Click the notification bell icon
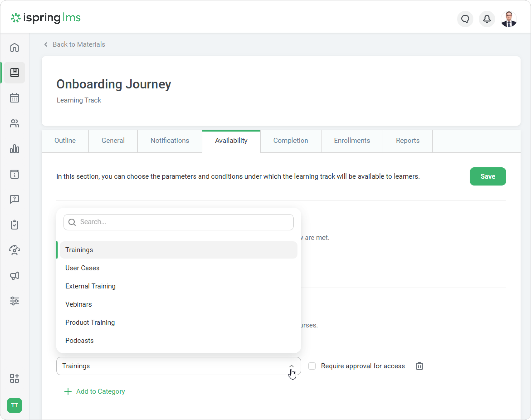 click(487, 19)
